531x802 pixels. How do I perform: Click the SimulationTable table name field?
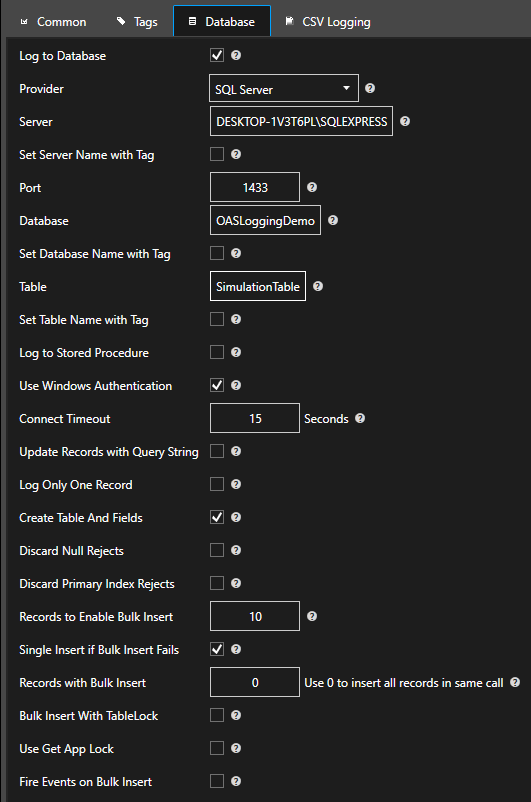258,286
